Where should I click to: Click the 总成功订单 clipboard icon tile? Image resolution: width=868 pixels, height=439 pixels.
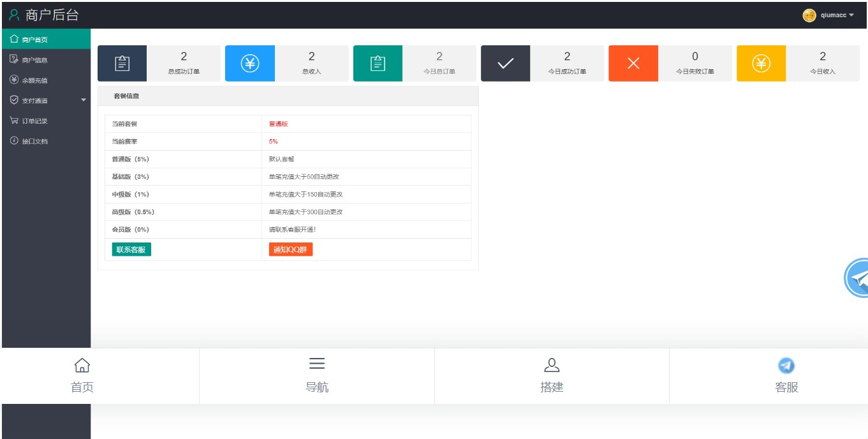pos(122,63)
